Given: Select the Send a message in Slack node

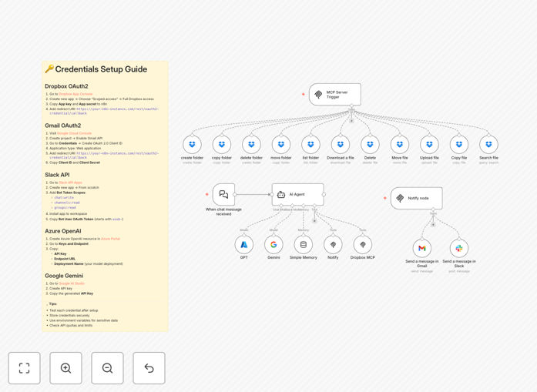Looking at the screenshot, I should 459,248.
